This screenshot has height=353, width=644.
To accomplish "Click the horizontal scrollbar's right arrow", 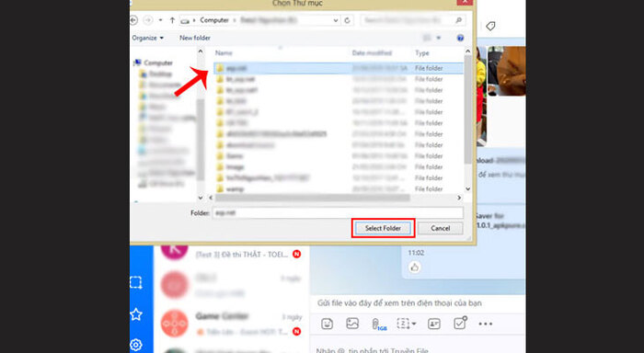I will pyautogui.click(x=459, y=198).
